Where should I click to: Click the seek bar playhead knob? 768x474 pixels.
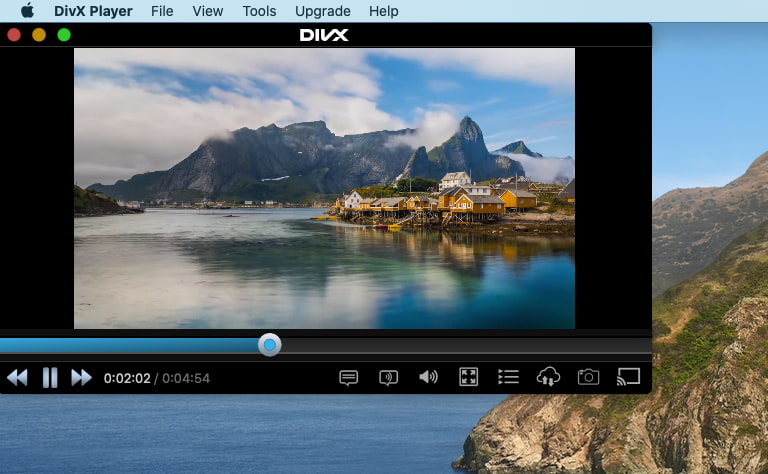click(269, 345)
